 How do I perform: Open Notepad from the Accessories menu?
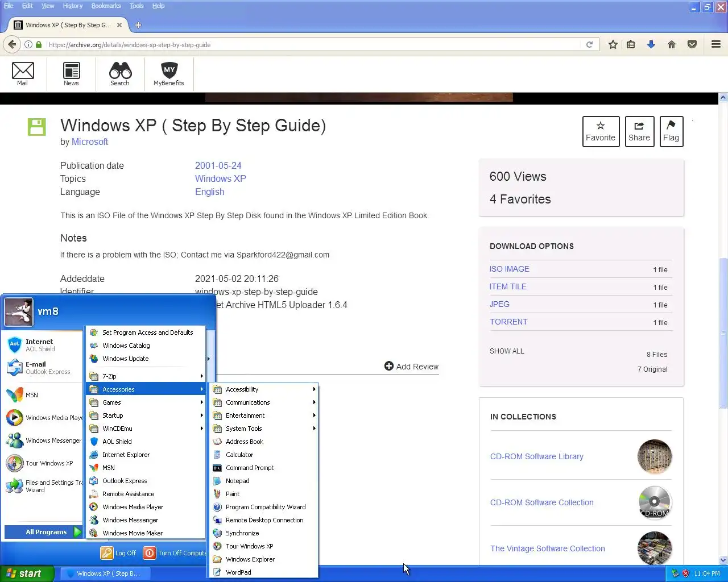pyautogui.click(x=264, y=481)
